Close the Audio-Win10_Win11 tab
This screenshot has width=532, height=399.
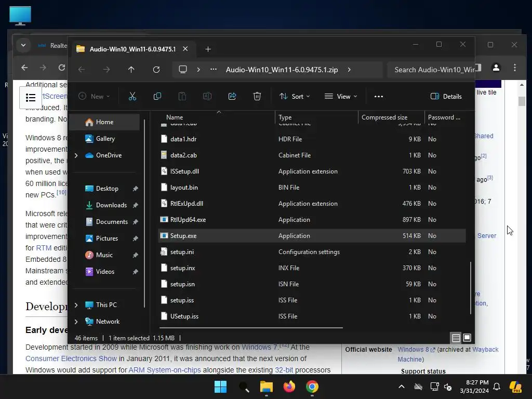pos(185,49)
